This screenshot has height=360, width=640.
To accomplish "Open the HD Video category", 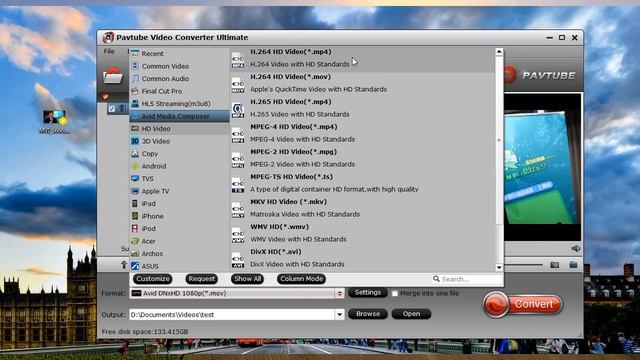I will click(179, 129).
